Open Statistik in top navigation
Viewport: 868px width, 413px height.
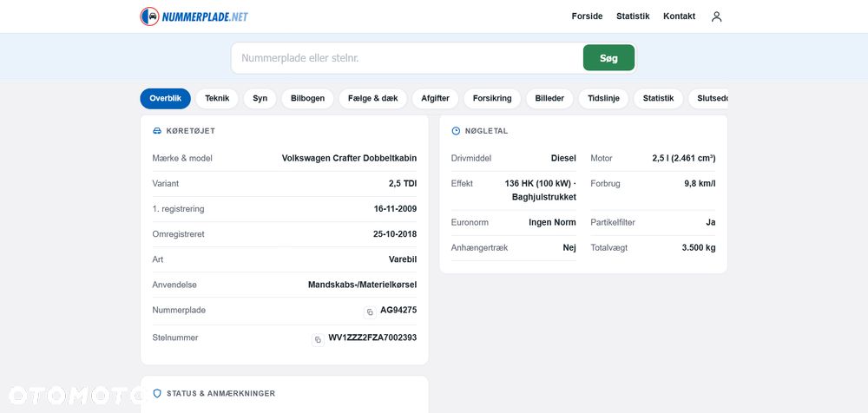coord(633,16)
